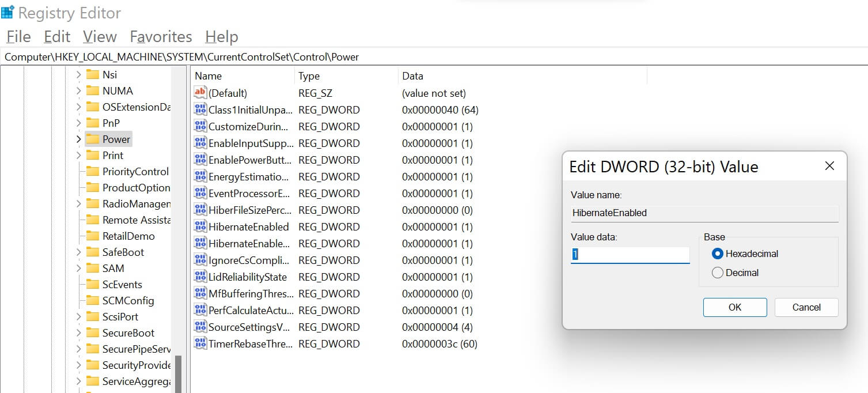Click the TimerRebaseThre... DWORD icon

200,343
